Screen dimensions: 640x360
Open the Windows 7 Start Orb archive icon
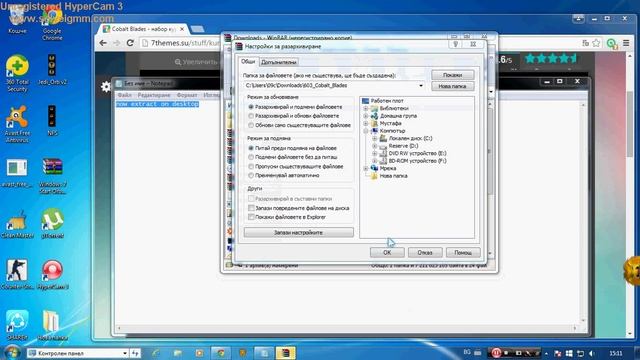pos(52,176)
